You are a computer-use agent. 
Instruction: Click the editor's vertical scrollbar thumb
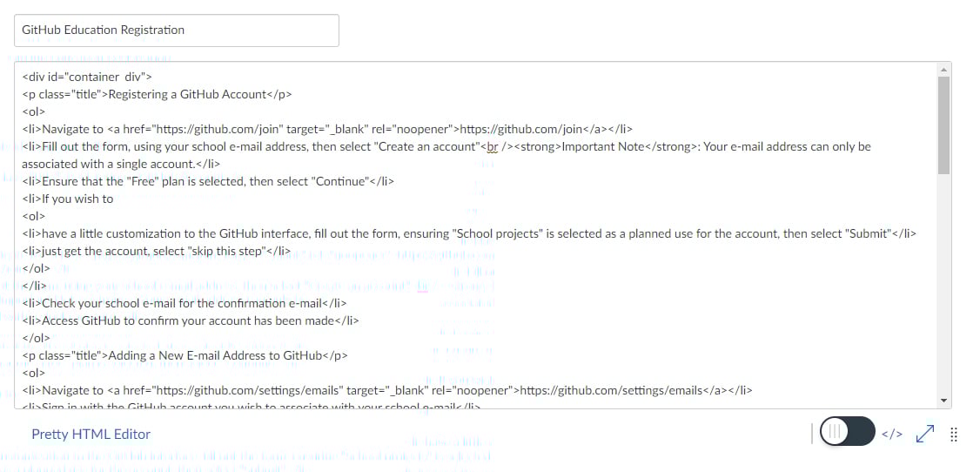[943, 125]
